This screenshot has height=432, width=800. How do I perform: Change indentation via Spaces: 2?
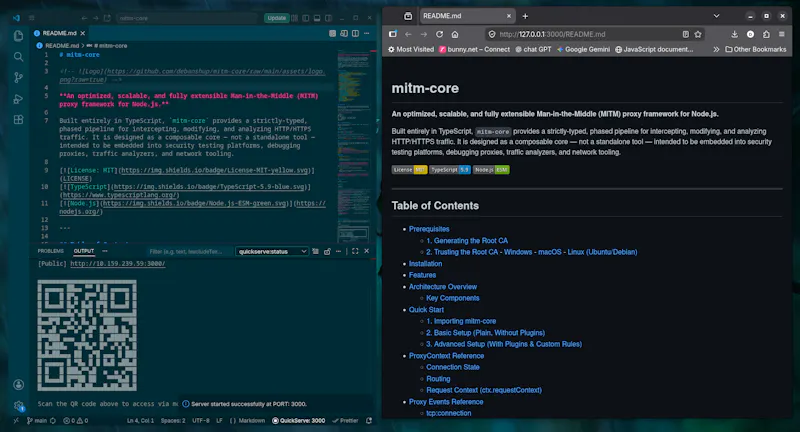173,421
